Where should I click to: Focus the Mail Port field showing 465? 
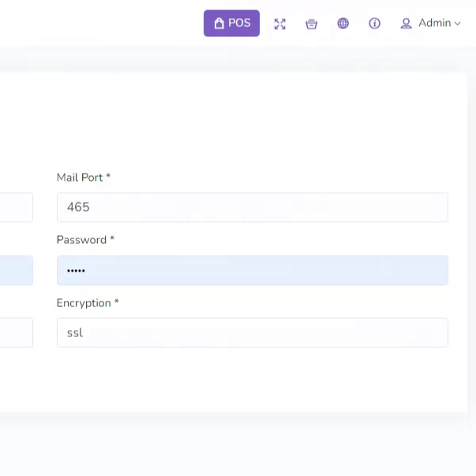252,207
